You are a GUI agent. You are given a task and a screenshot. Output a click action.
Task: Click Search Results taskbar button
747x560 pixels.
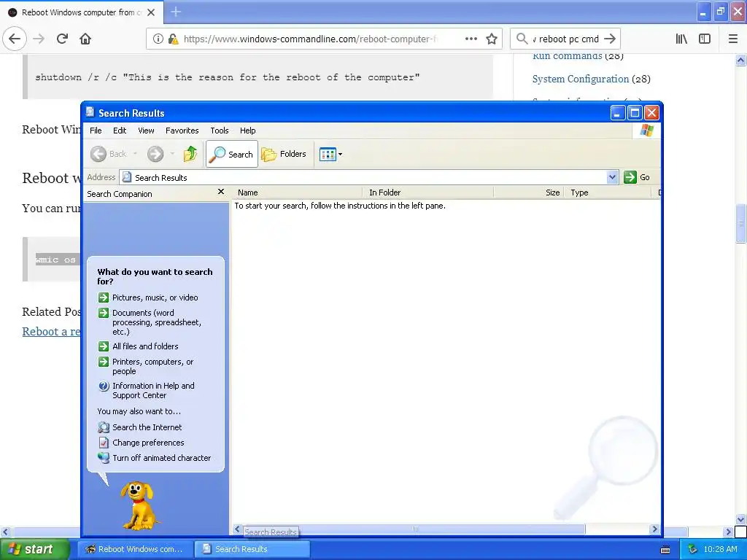coord(252,549)
